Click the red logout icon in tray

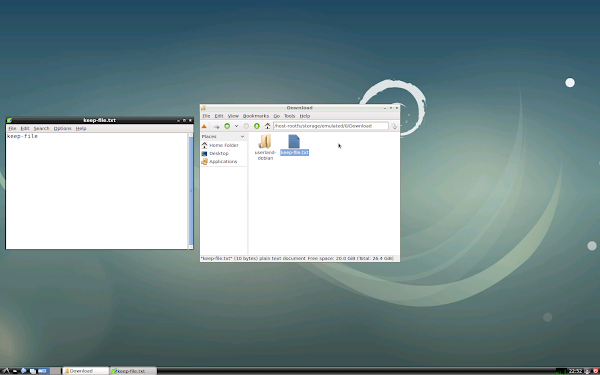pyautogui.click(x=596, y=371)
